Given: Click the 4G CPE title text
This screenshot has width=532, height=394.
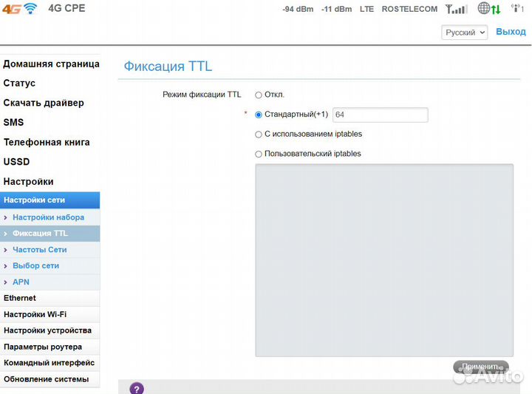Looking at the screenshot, I should (66, 8).
